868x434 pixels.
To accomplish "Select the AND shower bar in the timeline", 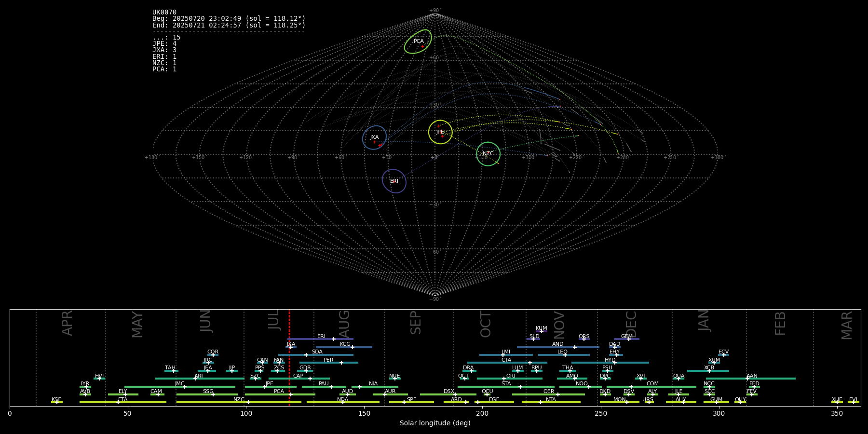I will point(558,347).
